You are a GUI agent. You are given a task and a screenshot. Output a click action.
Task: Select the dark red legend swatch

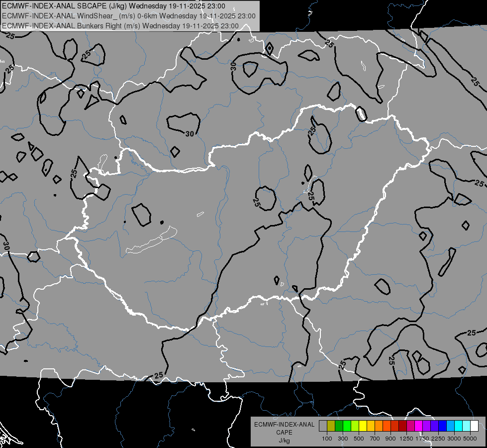coord(402,426)
